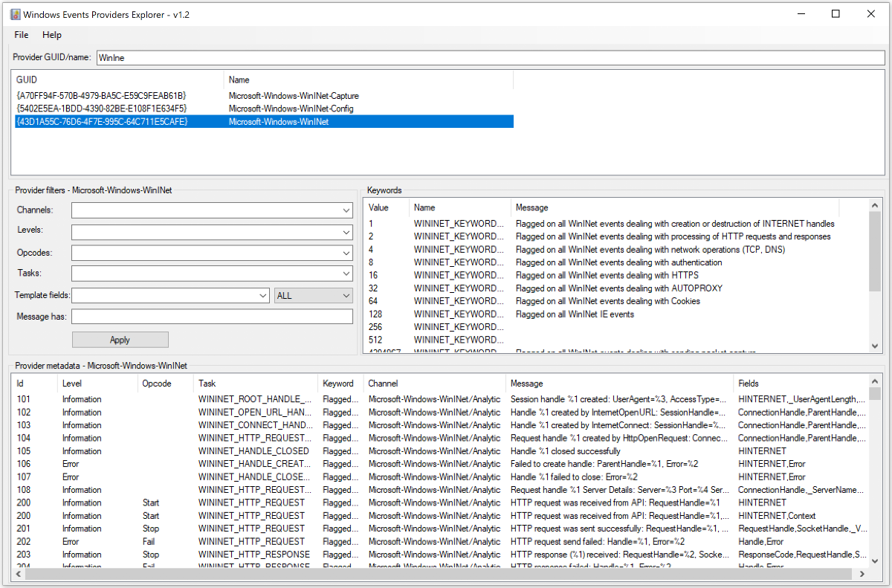Select the WININET_HANDLE_CLOSED task cell
This screenshot has width=892, height=588.
click(x=253, y=451)
